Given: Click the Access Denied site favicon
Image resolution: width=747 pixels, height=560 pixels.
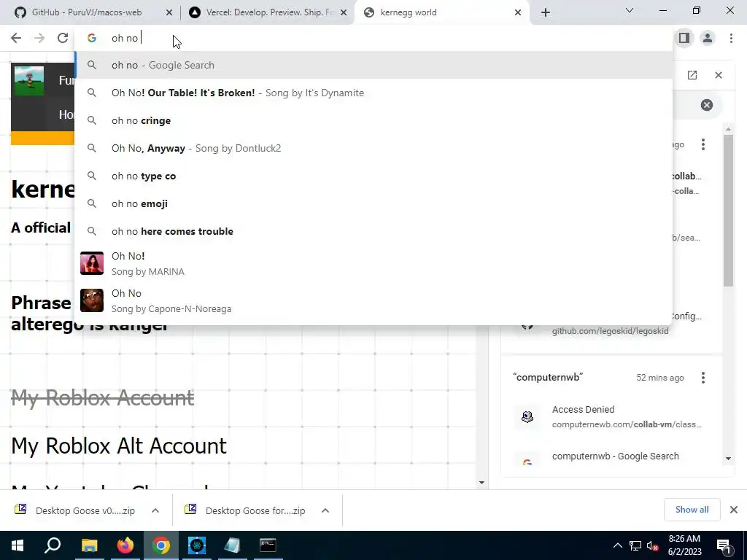Looking at the screenshot, I should coord(527,416).
